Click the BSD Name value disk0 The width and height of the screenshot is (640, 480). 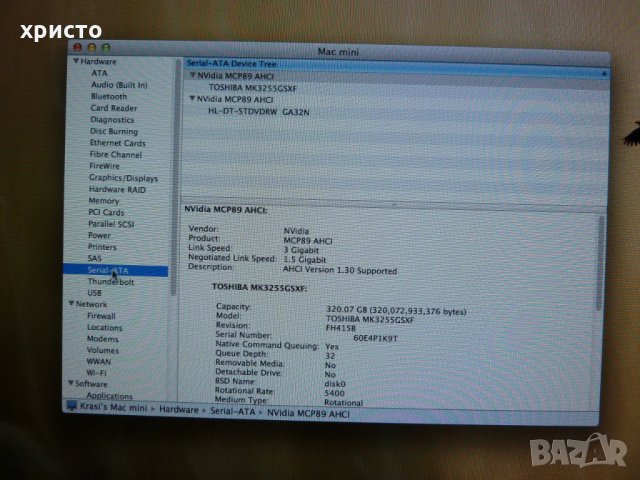tap(335, 384)
